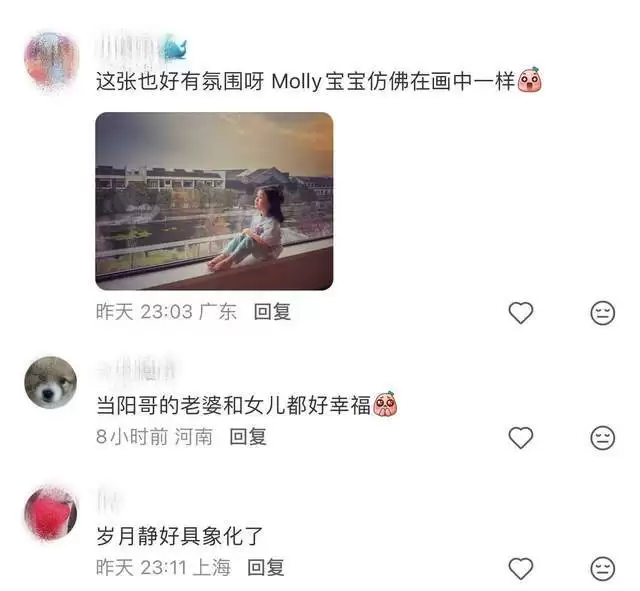The image size is (640, 591).
Task: Reply to the comment posted 8小时前
Action: pyautogui.click(x=248, y=437)
